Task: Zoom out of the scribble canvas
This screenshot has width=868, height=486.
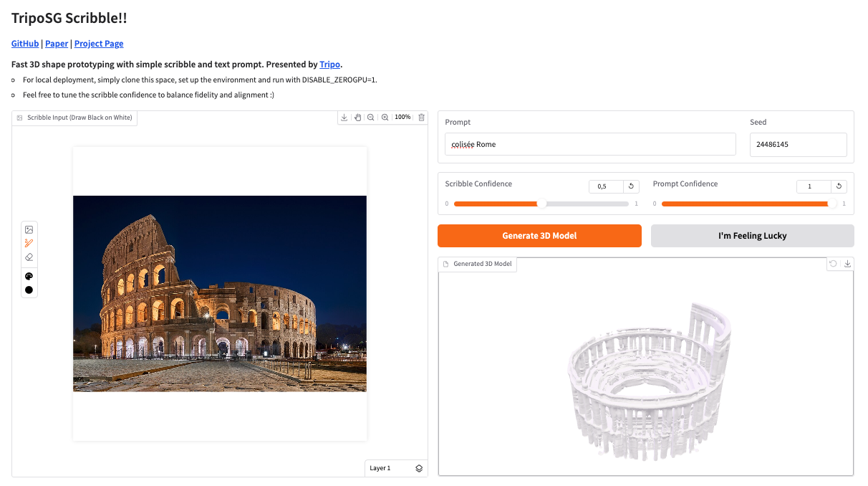Action: [371, 117]
